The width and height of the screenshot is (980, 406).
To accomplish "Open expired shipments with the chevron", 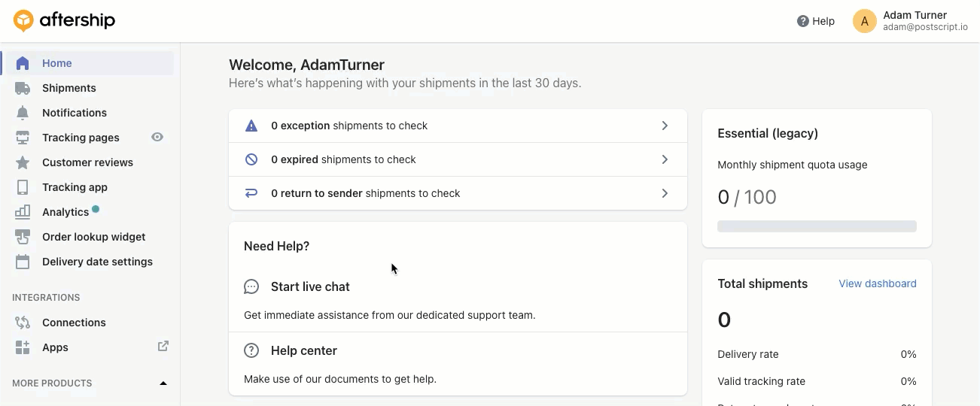I will (665, 159).
